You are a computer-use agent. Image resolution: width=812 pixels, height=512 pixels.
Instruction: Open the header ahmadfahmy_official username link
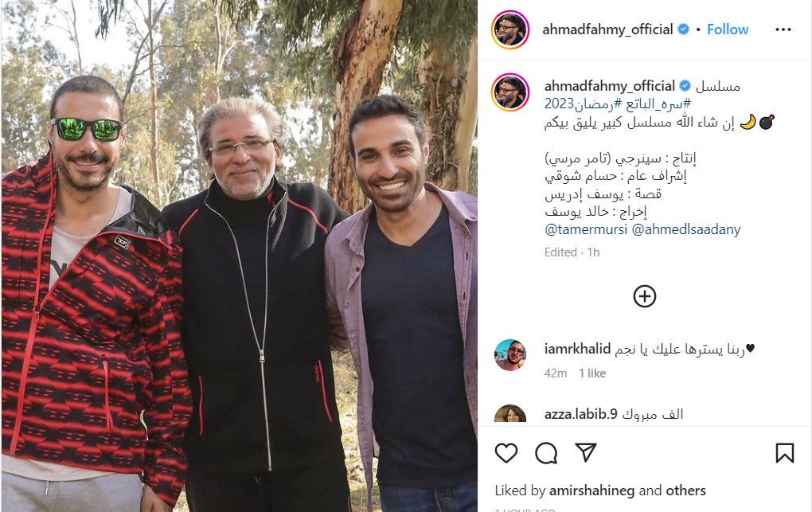607,29
